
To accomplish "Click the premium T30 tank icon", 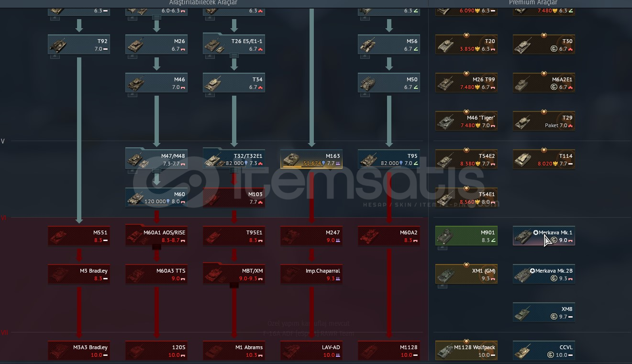I will pyautogui.click(x=523, y=45).
